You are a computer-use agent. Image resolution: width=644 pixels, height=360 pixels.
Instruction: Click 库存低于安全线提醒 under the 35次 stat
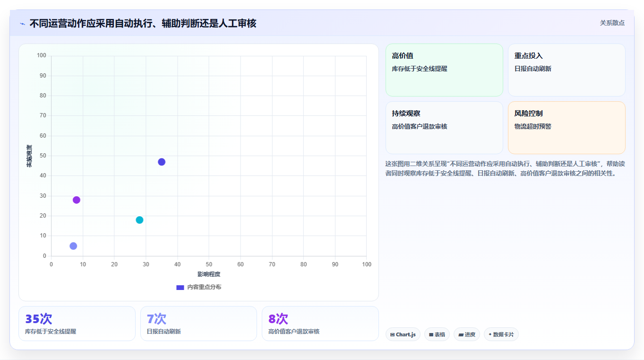click(51, 332)
